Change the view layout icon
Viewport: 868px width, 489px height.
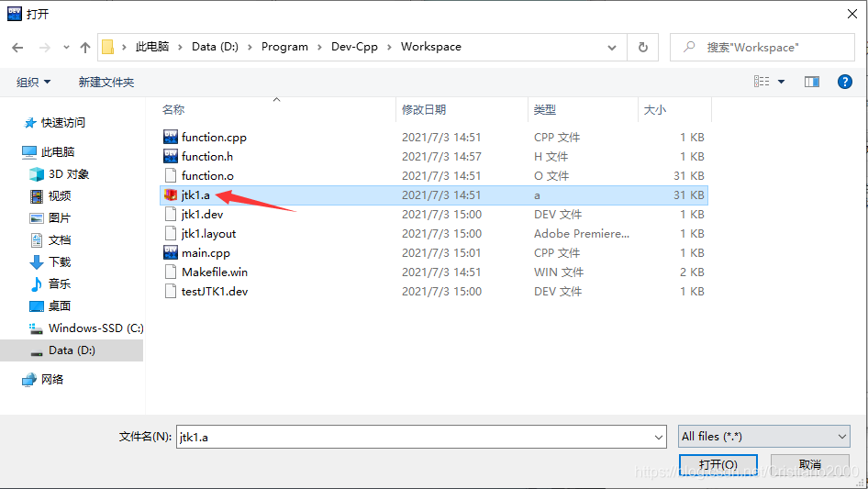[762, 82]
